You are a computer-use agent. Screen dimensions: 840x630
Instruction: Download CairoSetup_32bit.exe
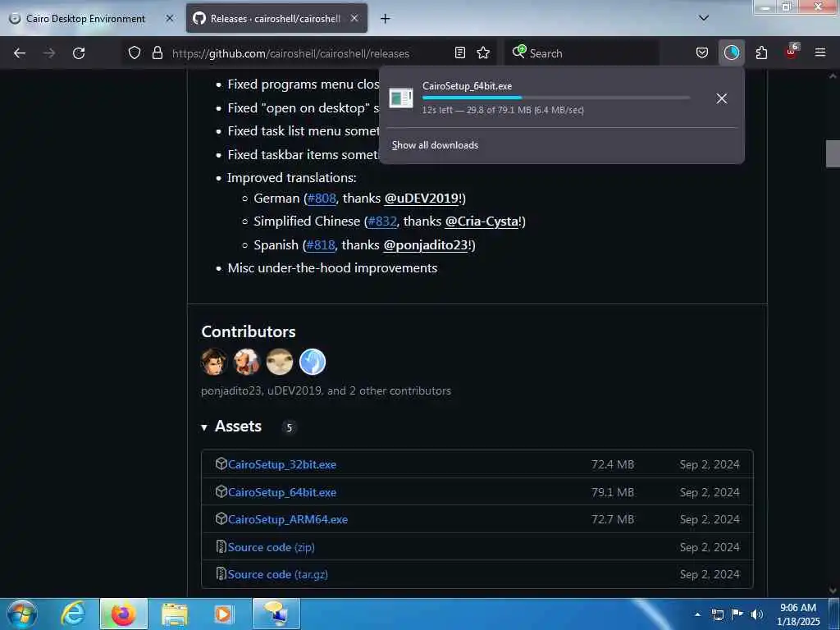tap(282, 464)
